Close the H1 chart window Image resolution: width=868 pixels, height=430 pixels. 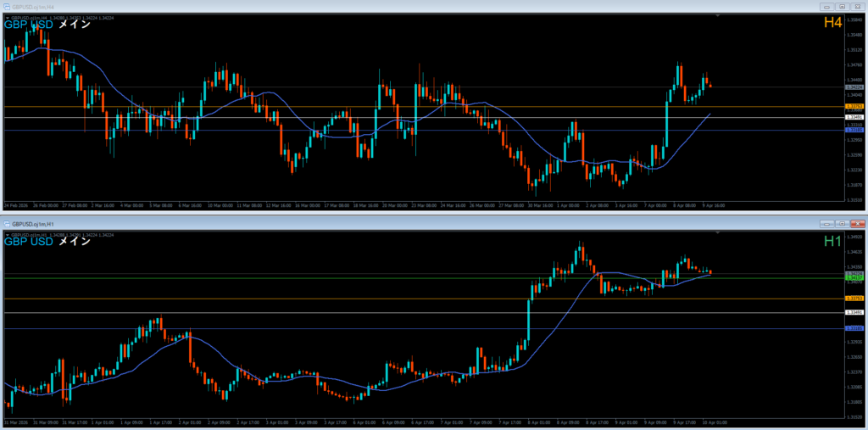(x=856, y=223)
